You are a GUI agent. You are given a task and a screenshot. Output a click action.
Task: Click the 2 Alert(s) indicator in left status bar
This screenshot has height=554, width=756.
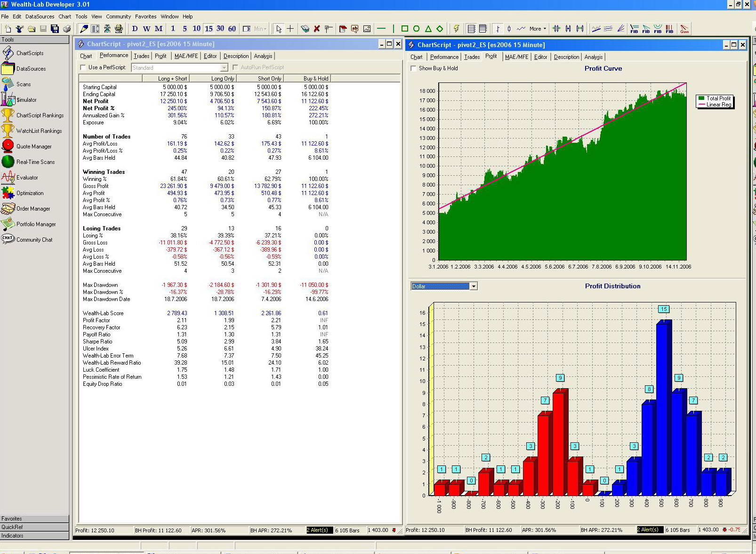tap(319, 530)
